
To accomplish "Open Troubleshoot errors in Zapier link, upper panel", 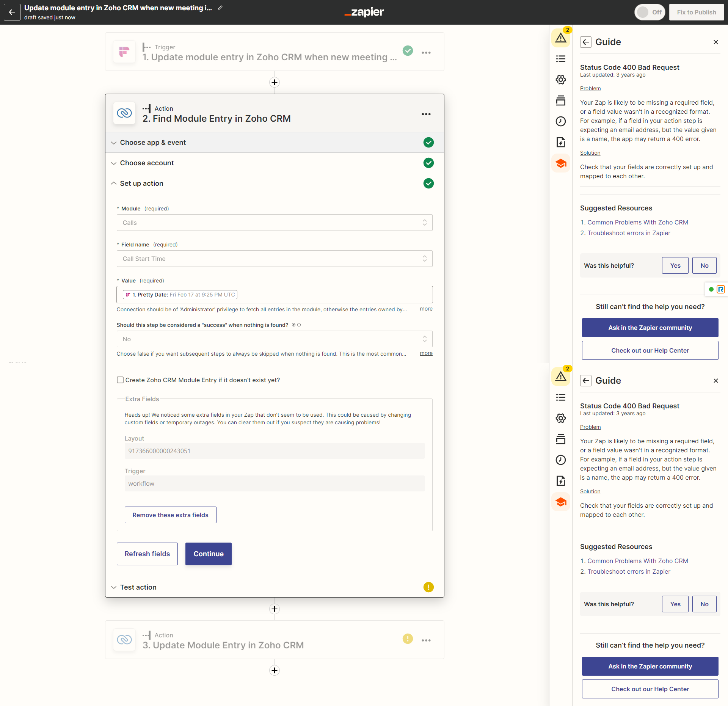I will (x=629, y=233).
